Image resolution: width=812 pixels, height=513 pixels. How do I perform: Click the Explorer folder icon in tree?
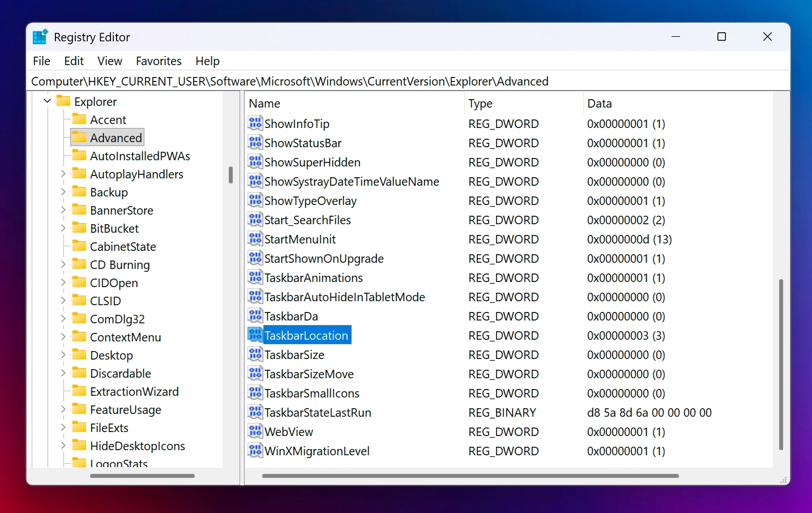(64, 101)
